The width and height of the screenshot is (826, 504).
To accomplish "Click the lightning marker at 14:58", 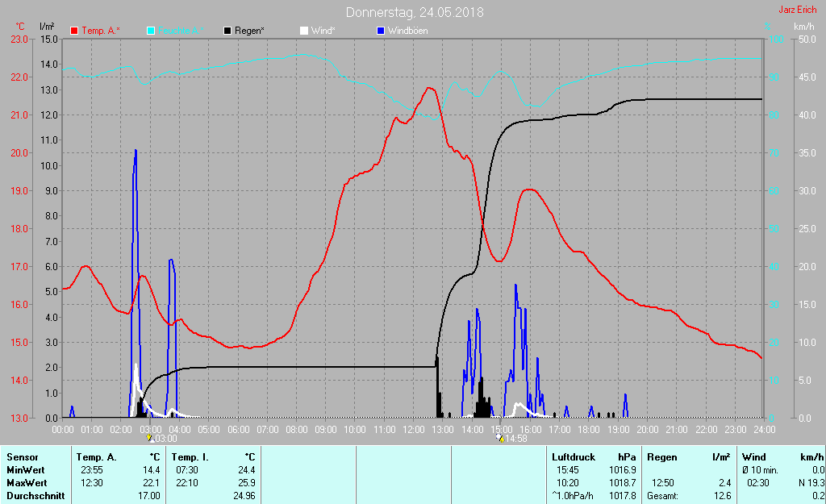I will click(x=500, y=439).
